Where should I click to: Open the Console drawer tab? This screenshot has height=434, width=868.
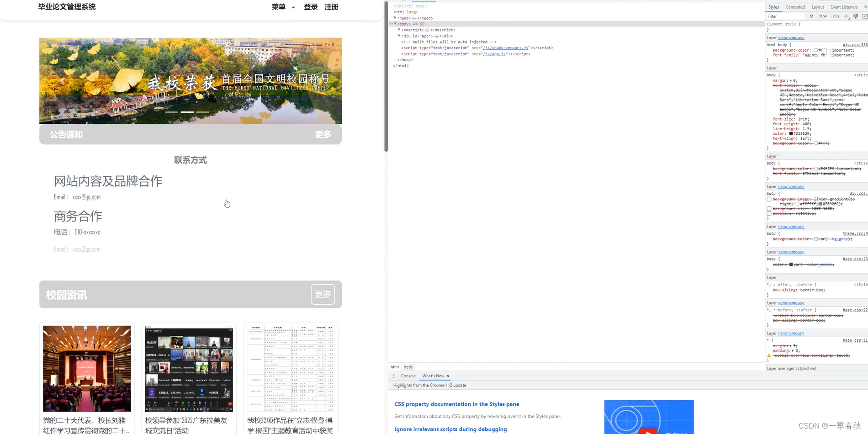click(x=408, y=376)
